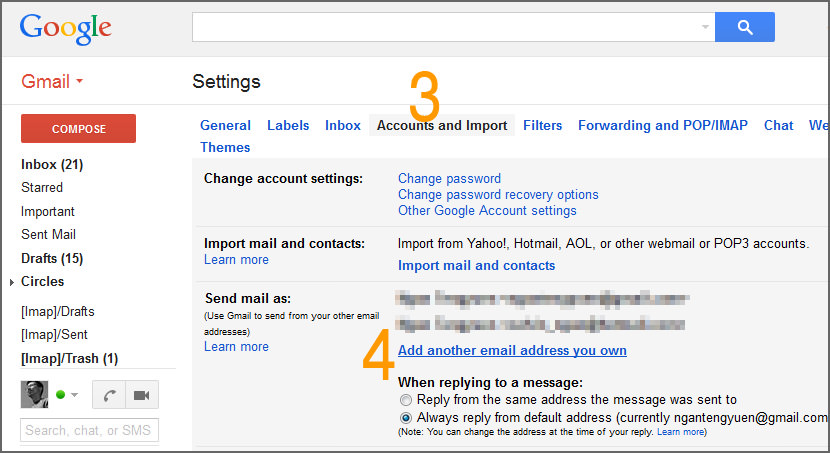Open Change password recovery options link
830x453 pixels.
[x=498, y=194]
